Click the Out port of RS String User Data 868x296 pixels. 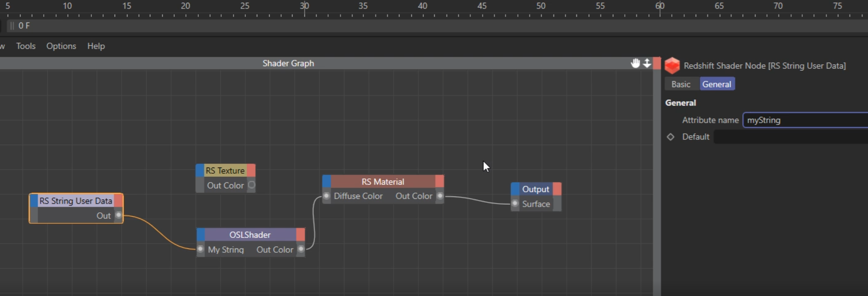119,215
